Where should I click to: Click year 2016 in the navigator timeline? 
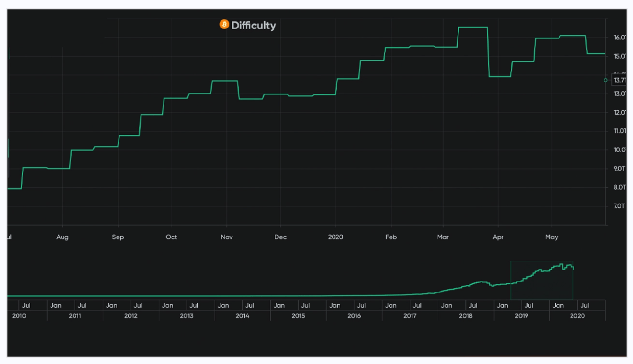pyautogui.click(x=354, y=316)
